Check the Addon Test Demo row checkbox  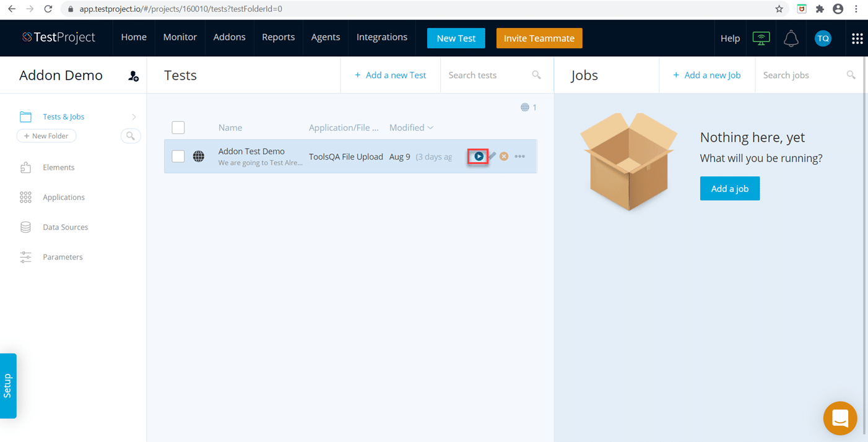click(178, 157)
